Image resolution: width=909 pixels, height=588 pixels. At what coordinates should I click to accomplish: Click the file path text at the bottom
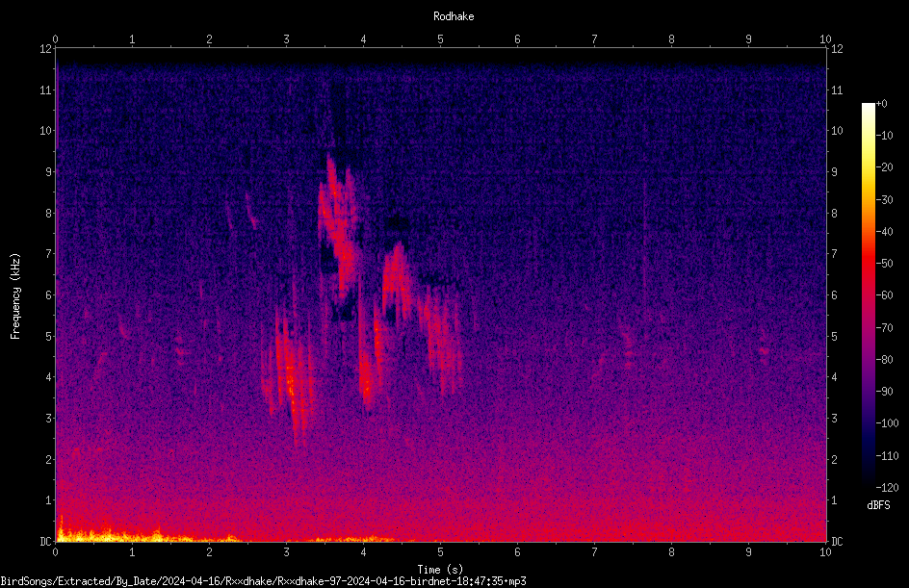point(263,581)
